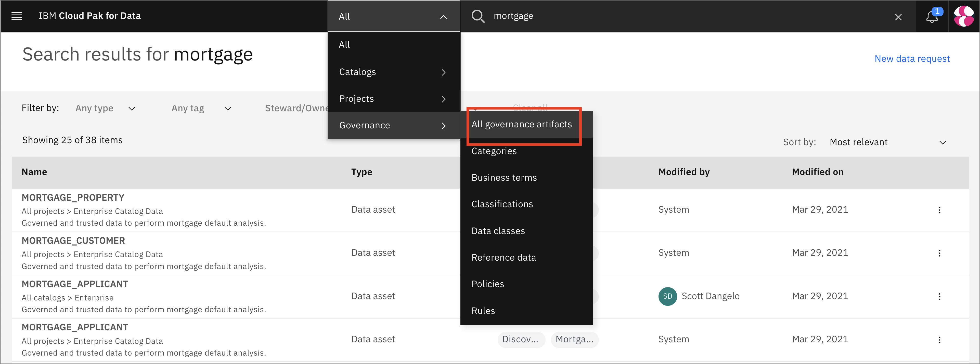Select Categories in governance submenu
The image size is (980, 364).
pos(526,151)
